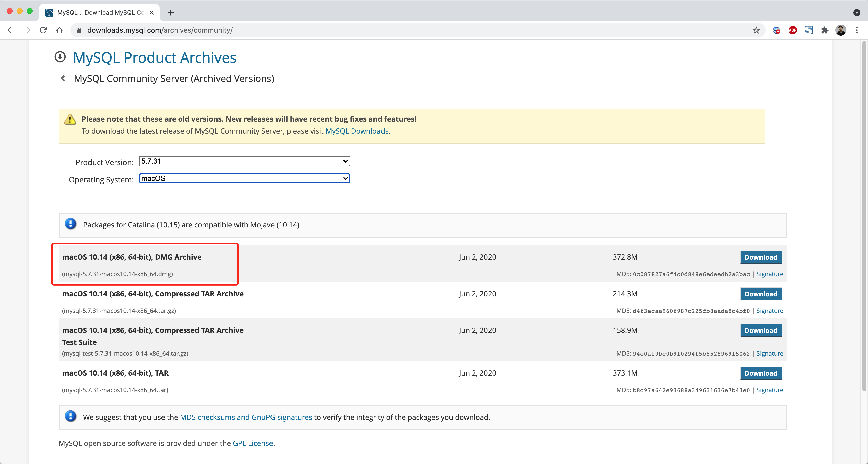The width and height of the screenshot is (868, 464).
Task: Close the MySQL Download tab
Action: [152, 13]
